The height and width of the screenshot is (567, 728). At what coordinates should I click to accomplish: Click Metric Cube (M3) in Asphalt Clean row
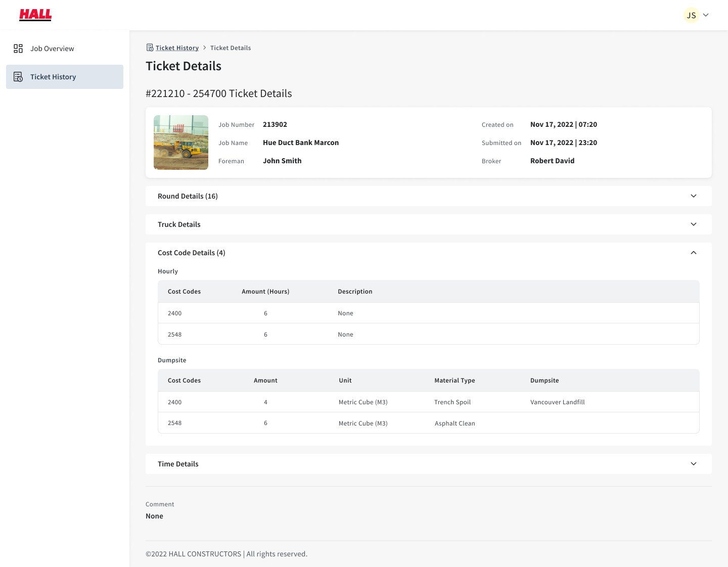(x=363, y=423)
